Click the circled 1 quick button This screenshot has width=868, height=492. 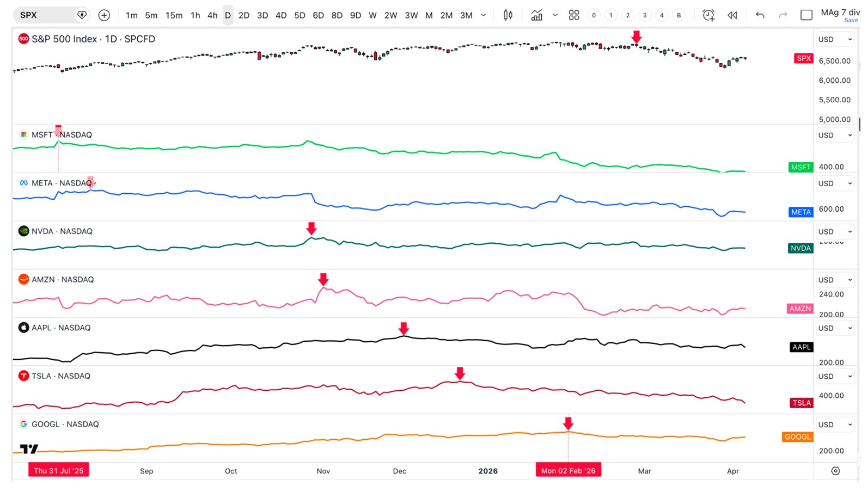(x=611, y=15)
